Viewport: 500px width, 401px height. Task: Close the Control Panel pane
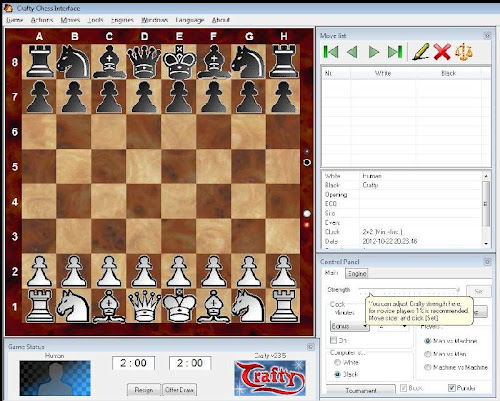click(x=487, y=262)
